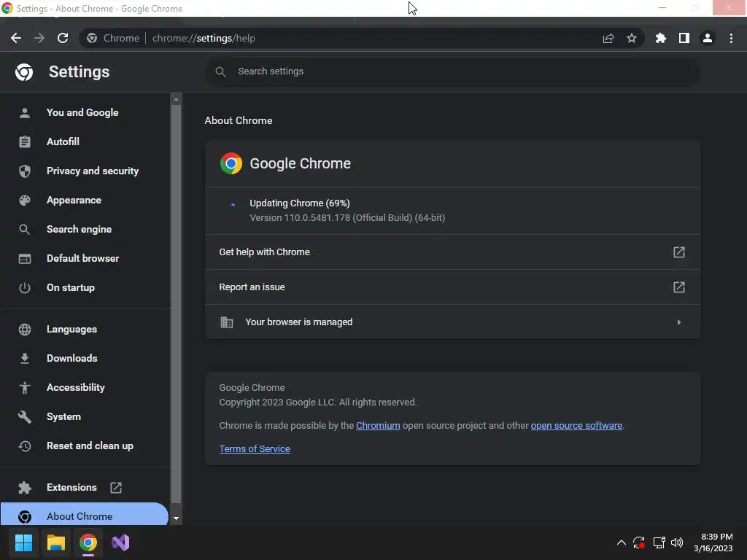Screen dimensions: 747x560
Task: Open You and Google settings
Action: pos(85,113)
